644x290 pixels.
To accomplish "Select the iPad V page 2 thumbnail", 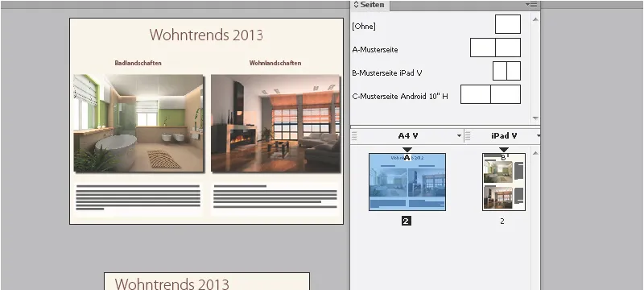I will point(504,182).
